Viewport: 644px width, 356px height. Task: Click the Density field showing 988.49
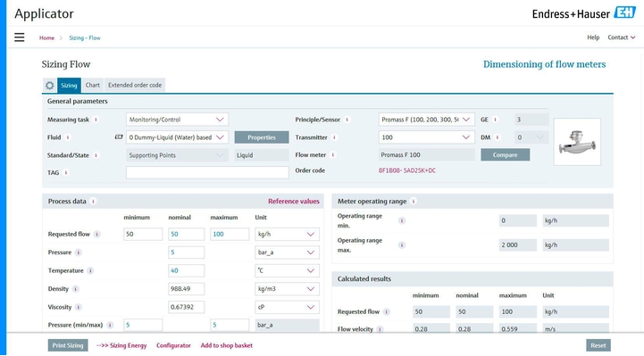coord(186,289)
